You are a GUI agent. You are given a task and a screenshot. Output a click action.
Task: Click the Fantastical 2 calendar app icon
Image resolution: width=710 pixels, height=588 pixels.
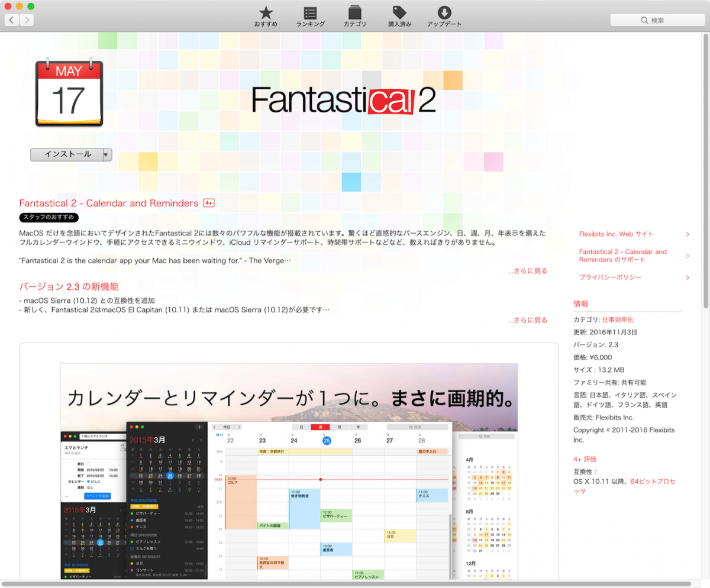[69, 94]
